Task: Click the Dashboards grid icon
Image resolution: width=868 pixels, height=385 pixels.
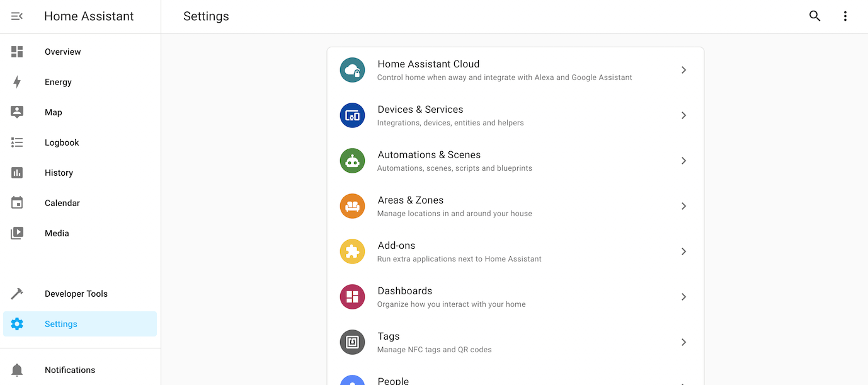Action: [352, 297]
